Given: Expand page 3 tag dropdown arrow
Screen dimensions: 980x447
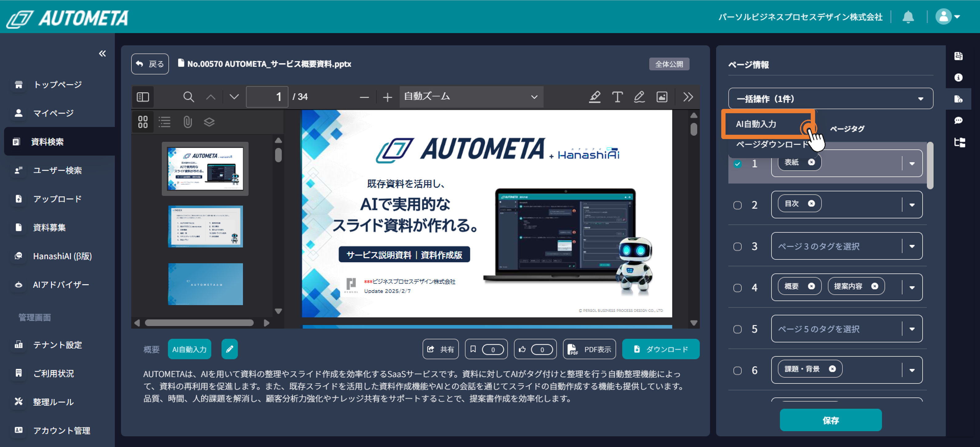Looking at the screenshot, I should pyautogui.click(x=912, y=246).
